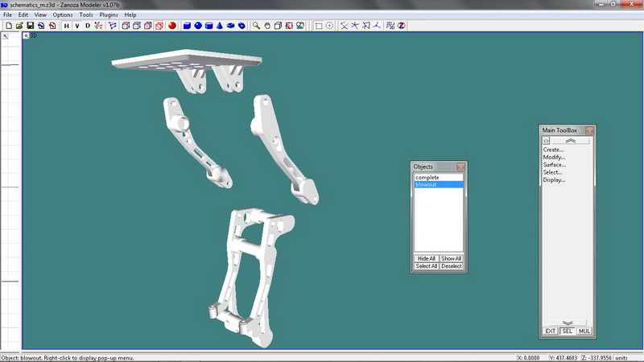
Task: Expand the Display... toolbox section
Action: (x=554, y=180)
